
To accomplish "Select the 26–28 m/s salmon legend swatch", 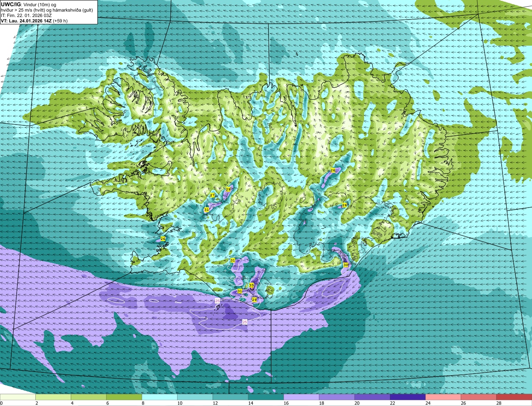I will [x=479, y=397].
